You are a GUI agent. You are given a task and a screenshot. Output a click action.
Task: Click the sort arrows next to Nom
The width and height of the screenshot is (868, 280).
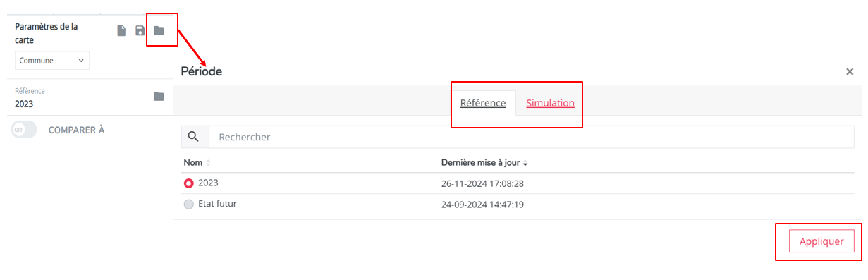[x=209, y=163]
